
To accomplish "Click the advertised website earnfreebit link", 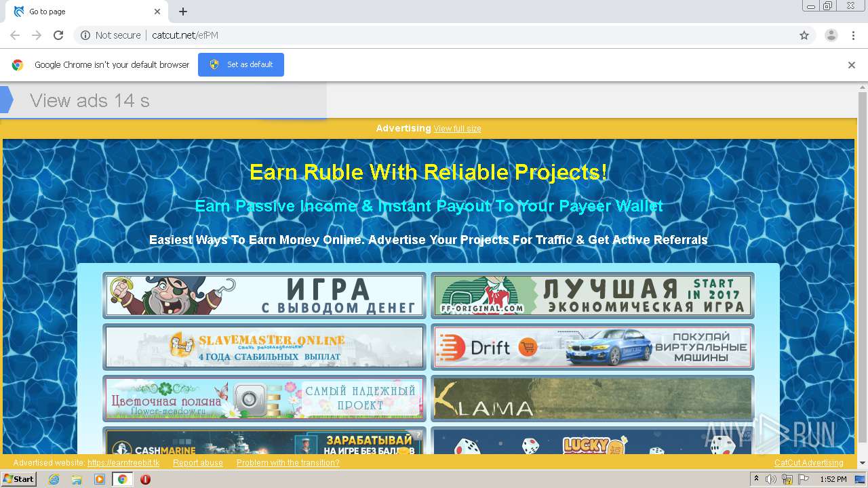I will point(123,463).
